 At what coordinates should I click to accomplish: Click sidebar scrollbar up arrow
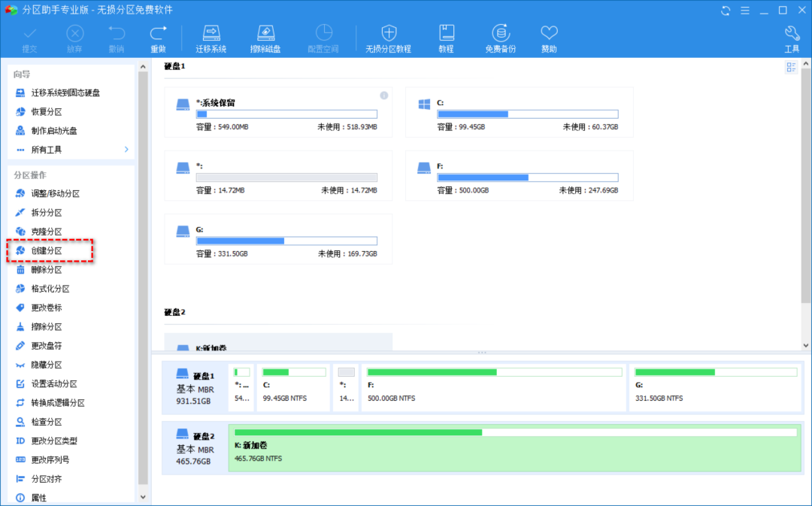click(143, 67)
